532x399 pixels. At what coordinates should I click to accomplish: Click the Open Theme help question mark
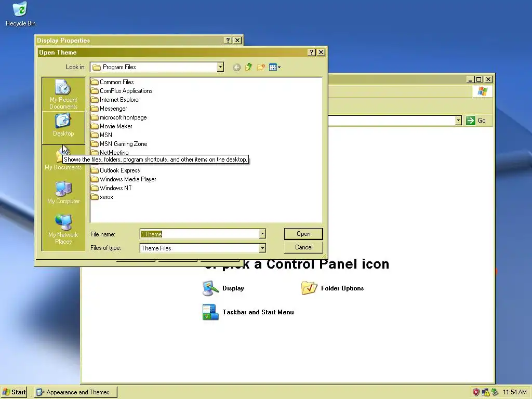click(312, 52)
